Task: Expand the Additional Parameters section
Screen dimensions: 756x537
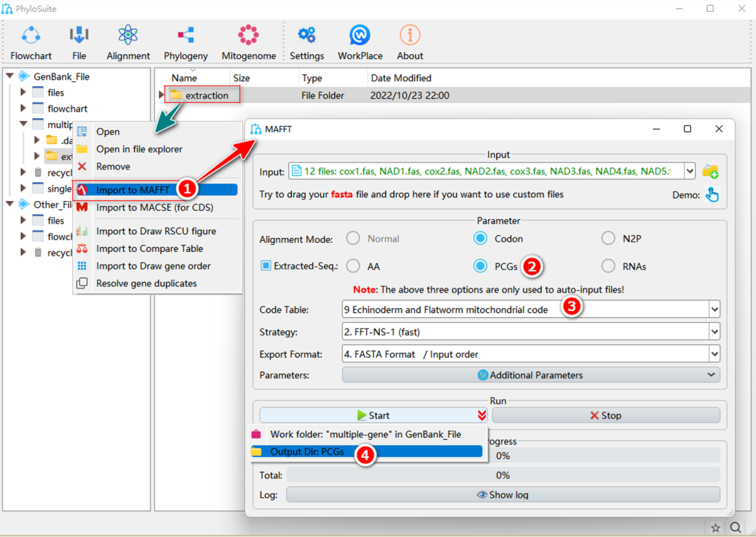Action: click(531, 375)
